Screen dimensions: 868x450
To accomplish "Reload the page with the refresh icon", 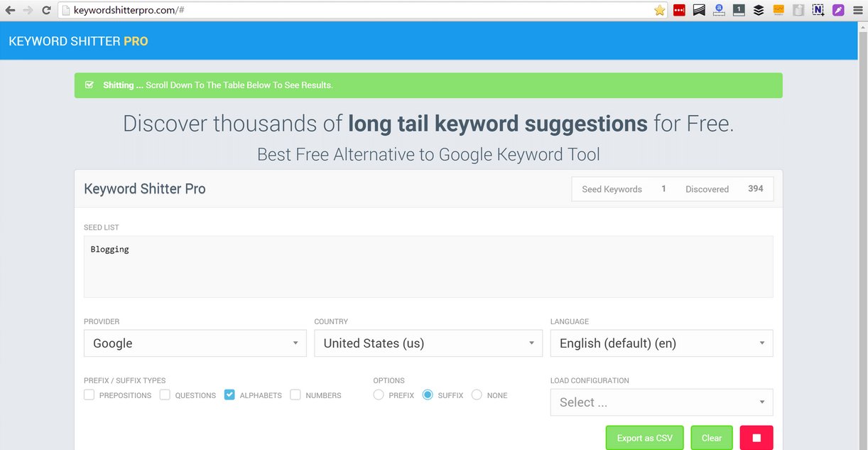I will [46, 10].
